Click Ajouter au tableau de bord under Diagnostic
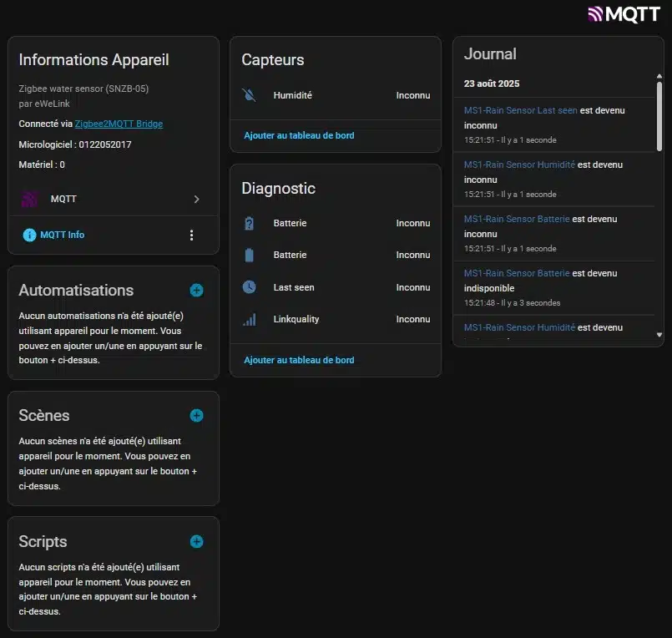 tap(299, 360)
